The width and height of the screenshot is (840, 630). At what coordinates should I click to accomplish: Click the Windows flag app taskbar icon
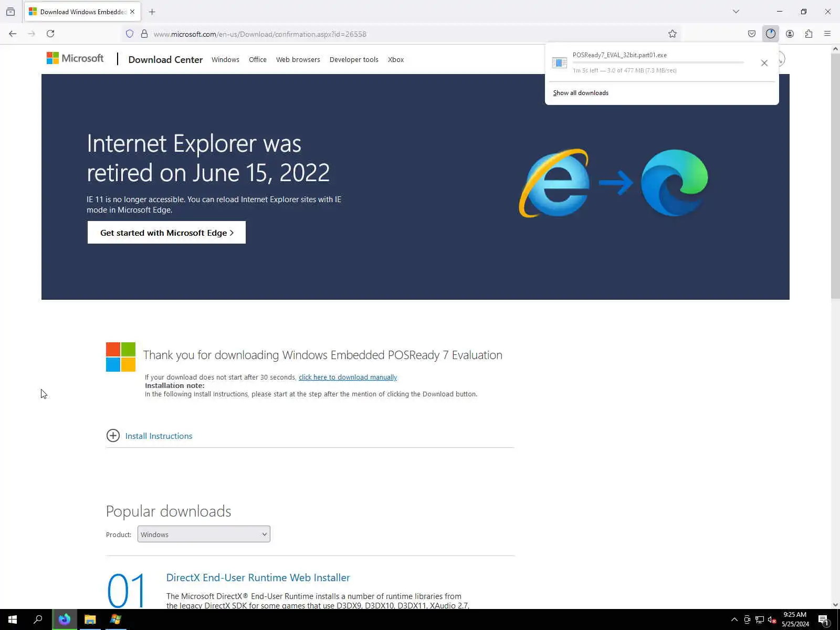115,619
